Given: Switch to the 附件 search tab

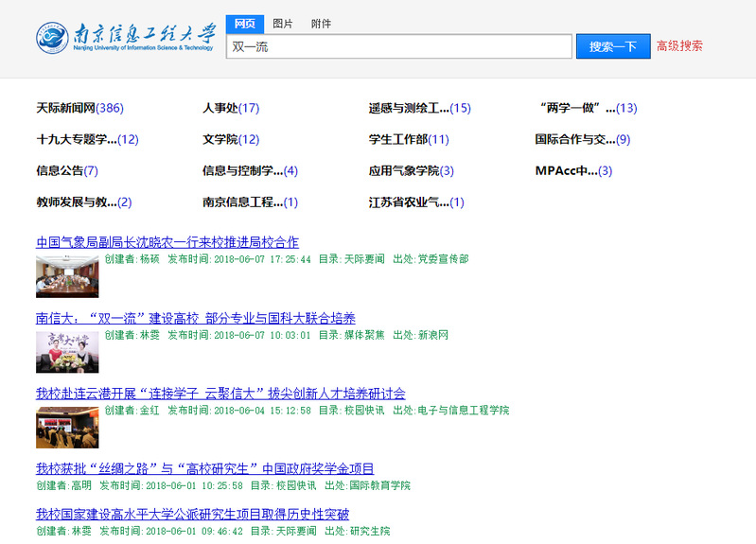Looking at the screenshot, I should [x=321, y=24].
